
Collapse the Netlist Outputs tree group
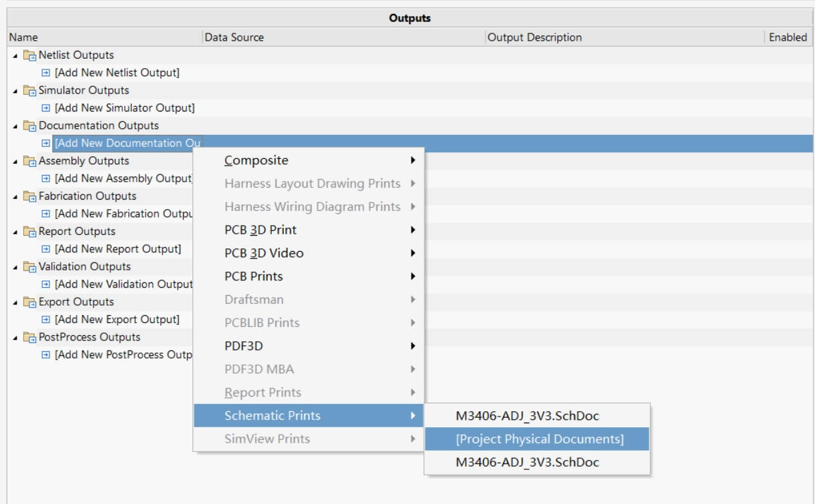click(x=15, y=55)
